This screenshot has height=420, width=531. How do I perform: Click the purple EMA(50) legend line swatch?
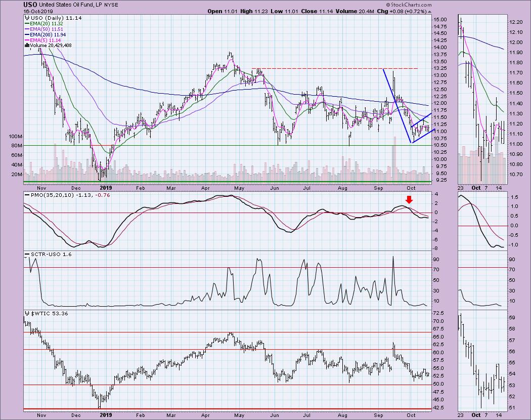pyautogui.click(x=27, y=29)
